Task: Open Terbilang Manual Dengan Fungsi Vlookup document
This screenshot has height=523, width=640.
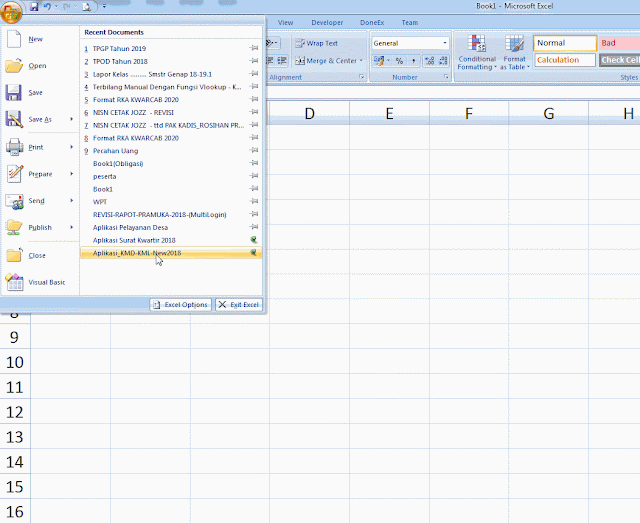Action: [x=171, y=87]
